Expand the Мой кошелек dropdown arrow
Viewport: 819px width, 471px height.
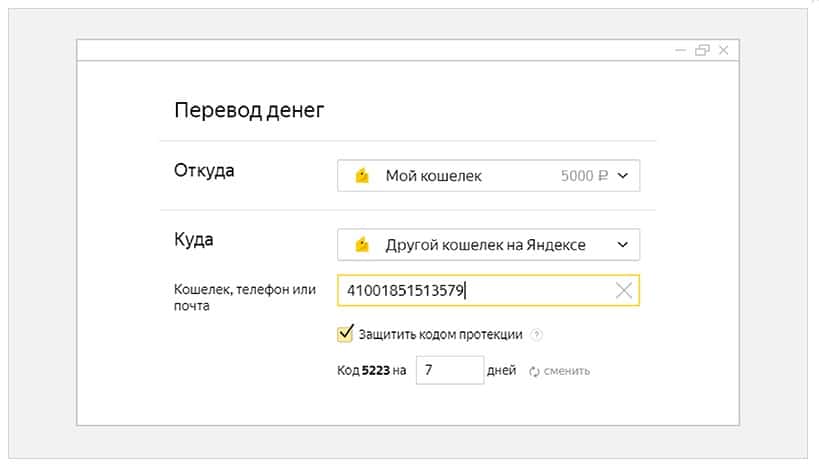[x=622, y=176]
